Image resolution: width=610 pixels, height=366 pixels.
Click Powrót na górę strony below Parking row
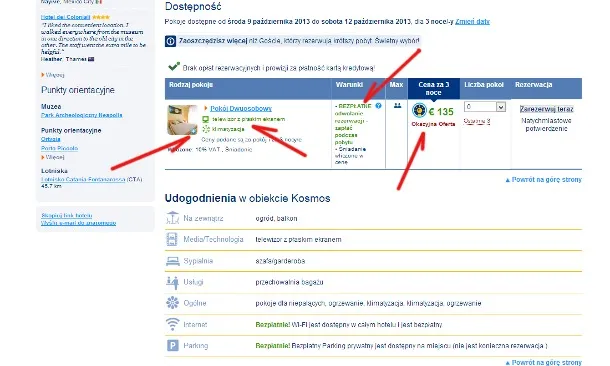pos(543,362)
